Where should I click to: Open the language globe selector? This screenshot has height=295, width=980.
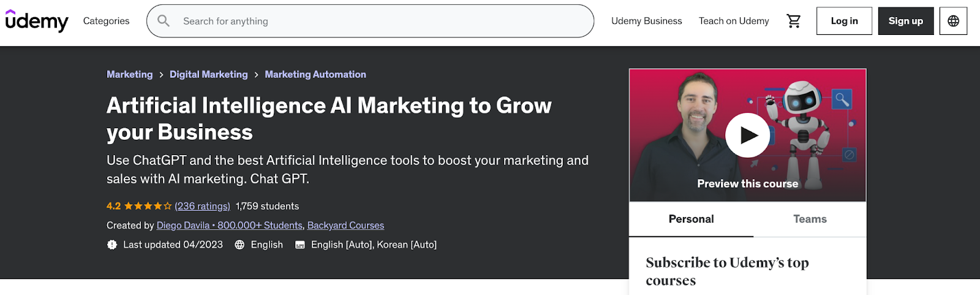pos(953,21)
